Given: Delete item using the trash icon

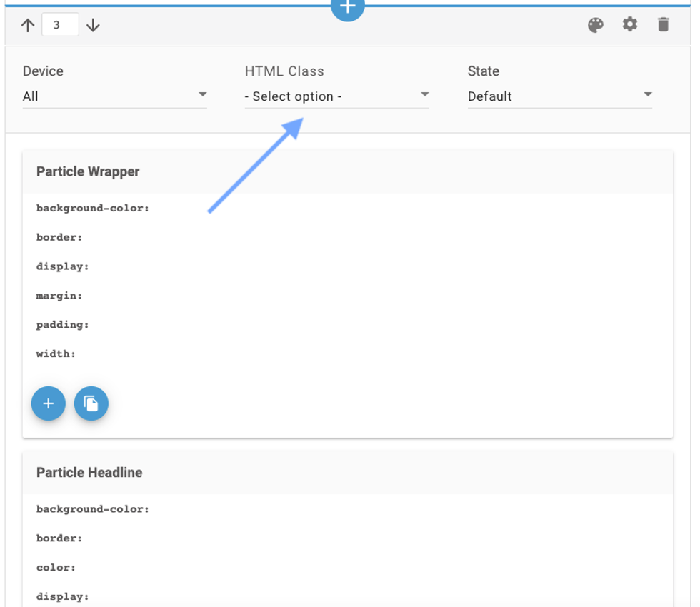Looking at the screenshot, I should pyautogui.click(x=664, y=26).
